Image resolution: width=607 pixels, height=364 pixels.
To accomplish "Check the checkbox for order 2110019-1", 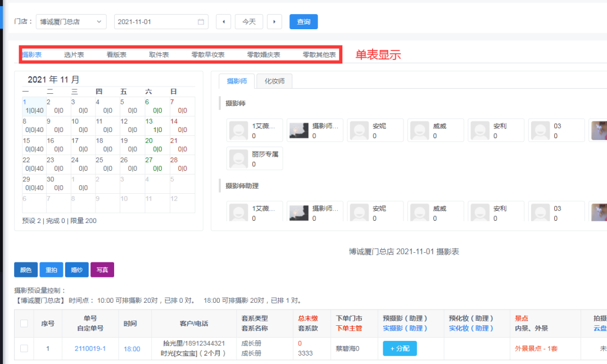I will pos(24,348).
